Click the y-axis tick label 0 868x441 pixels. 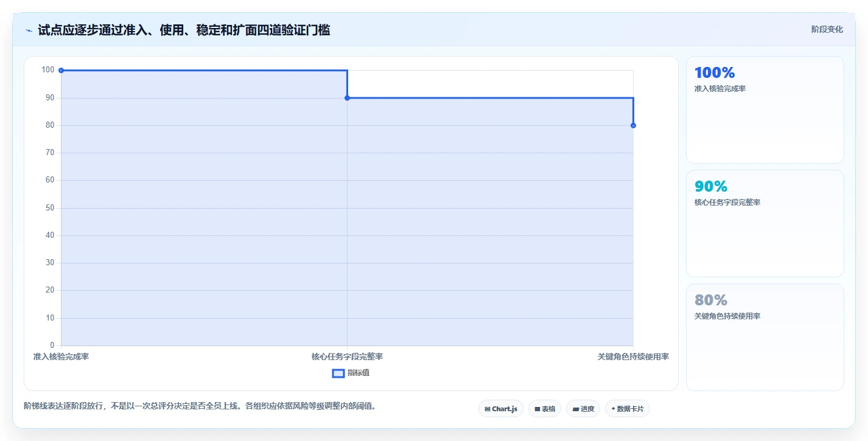[x=52, y=346]
